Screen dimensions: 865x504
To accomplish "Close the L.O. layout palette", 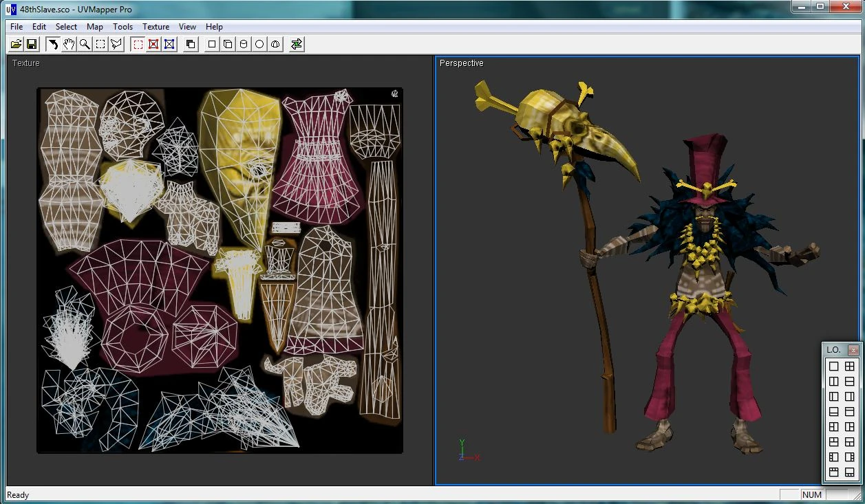I will [x=853, y=350].
